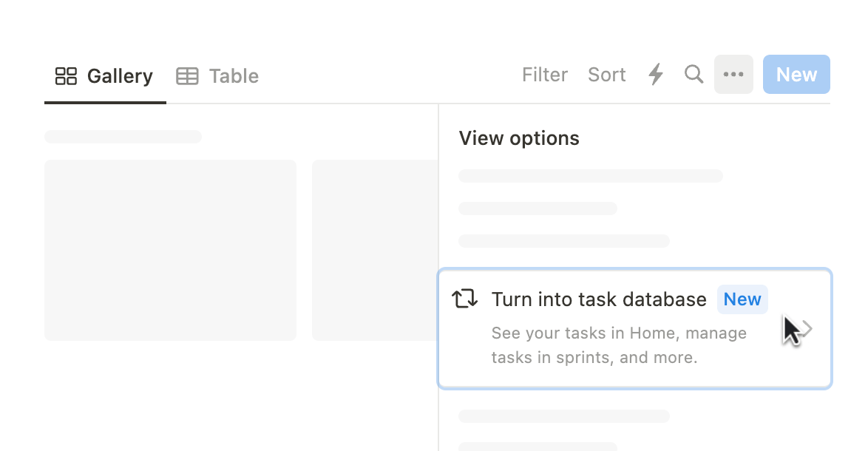868x451 pixels.
Task: Select the first placeholder row under View options
Action: pyautogui.click(x=591, y=176)
